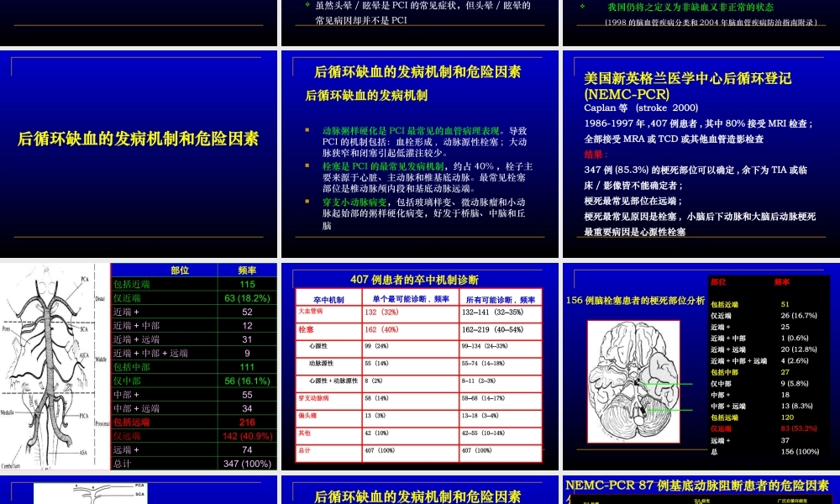Click the red text "83 (53.2%)" in the infarct table
The height and width of the screenshot is (504, 840).
click(x=799, y=428)
